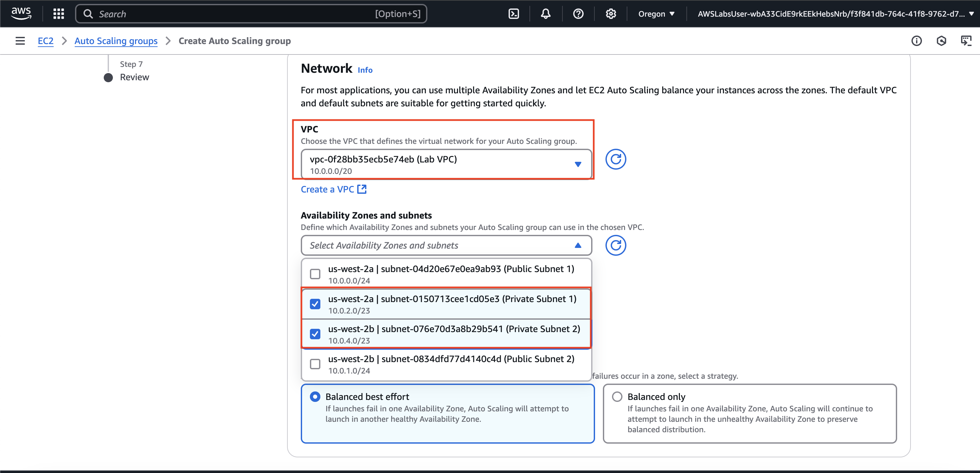
Task: Open the settings gear icon
Action: coord(611,14)
